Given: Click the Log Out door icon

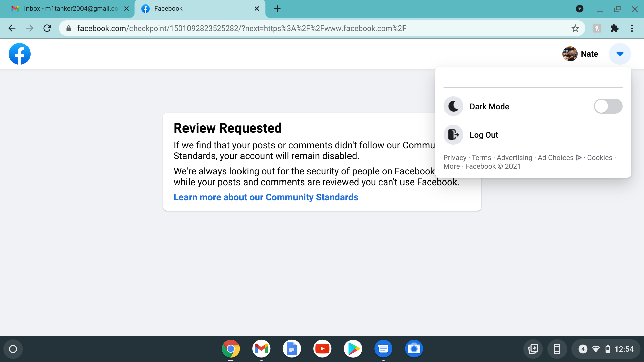Looking at the screenshot, I should click(x=453, y=135).
